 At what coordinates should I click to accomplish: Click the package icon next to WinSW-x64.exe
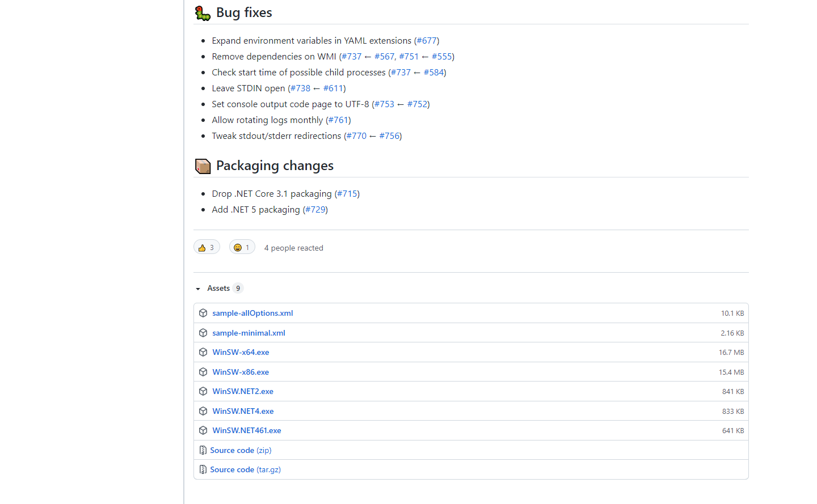point(203,352)
